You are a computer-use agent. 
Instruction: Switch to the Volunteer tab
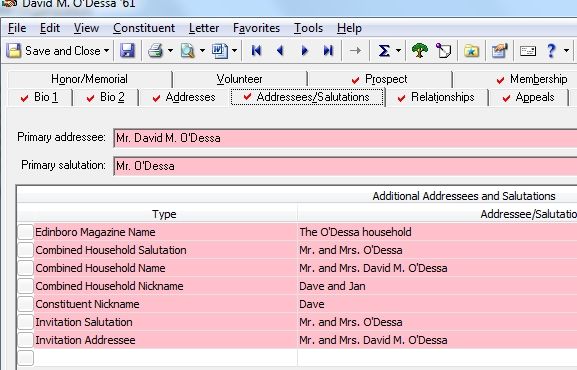point(240,79)
